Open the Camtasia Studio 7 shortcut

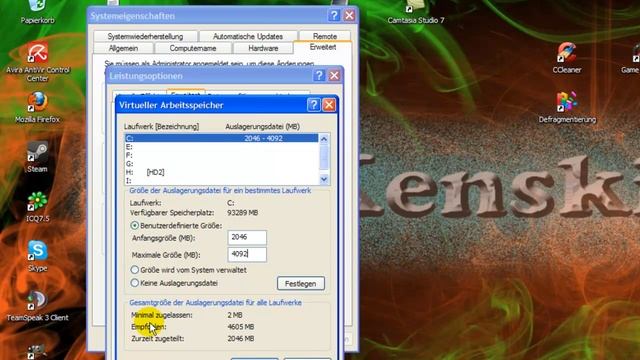(x=416, y=12)
